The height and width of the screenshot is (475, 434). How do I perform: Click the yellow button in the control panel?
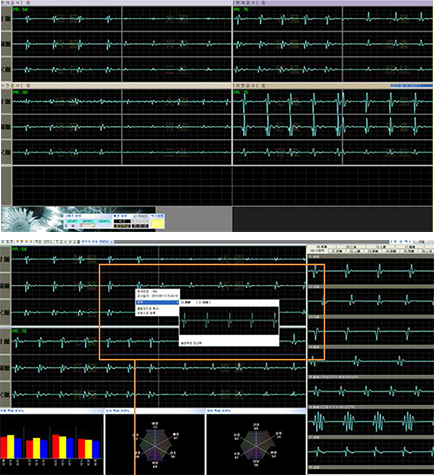coord(158,223)
